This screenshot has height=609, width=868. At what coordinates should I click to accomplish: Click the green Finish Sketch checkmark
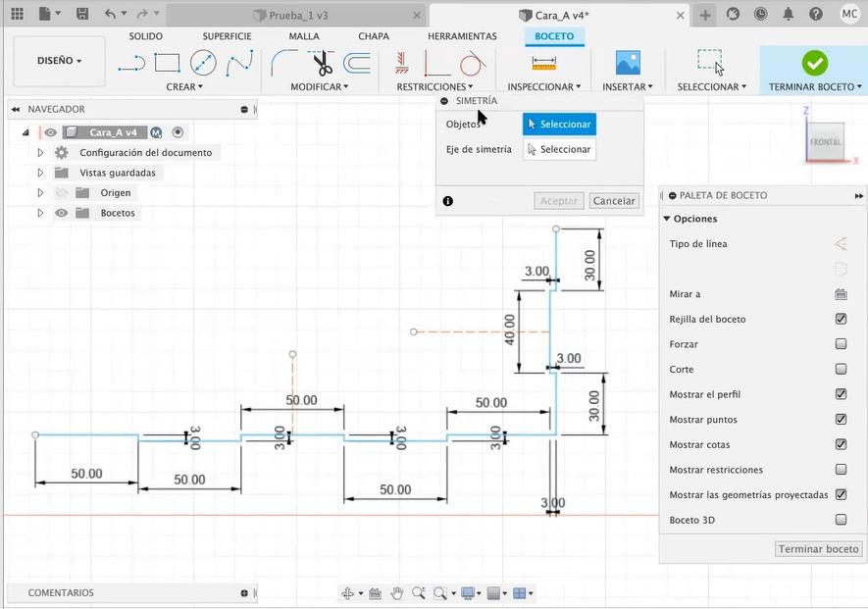point(815,63)
